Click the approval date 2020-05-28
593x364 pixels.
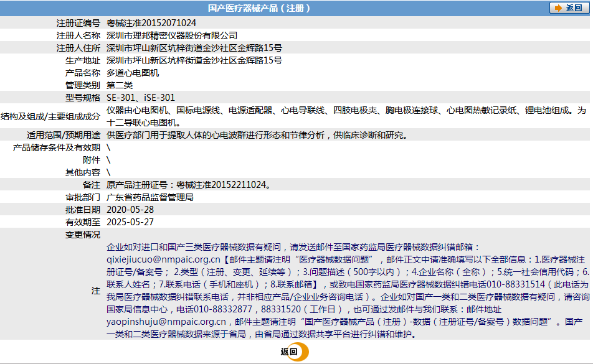tap(130, 210)
